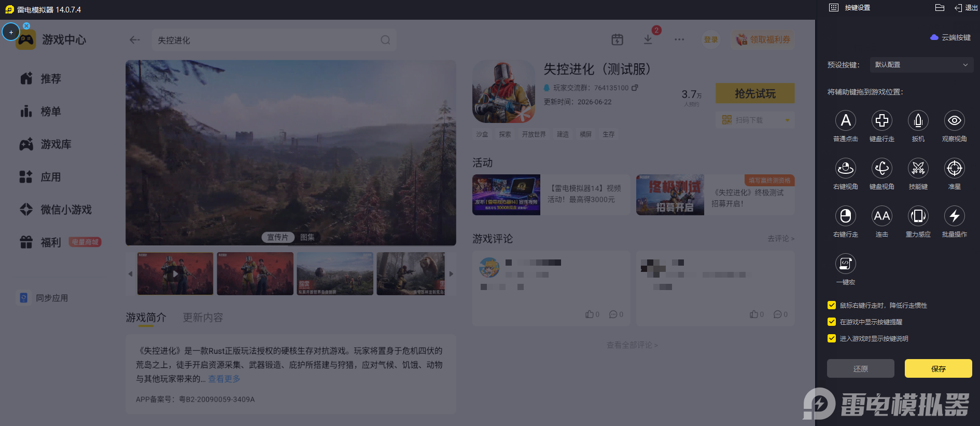Image resolution: width=980 pixels, height=426 pixels.
Task: Select the 重力感应 gravity sensor icon
Action: tap(918, 216)
